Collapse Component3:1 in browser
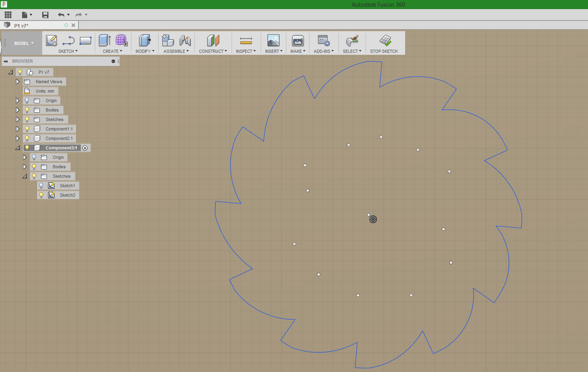 pyautogui.click(x=17, y=148)
